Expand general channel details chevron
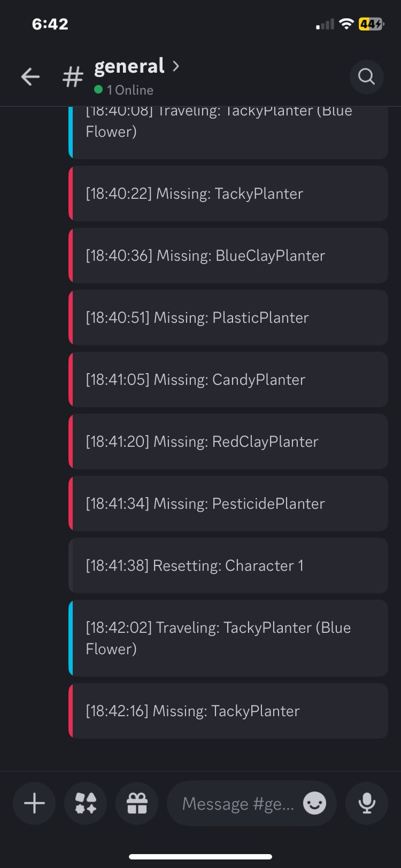This screenshot has width=401, height=868. pos(175,66)
